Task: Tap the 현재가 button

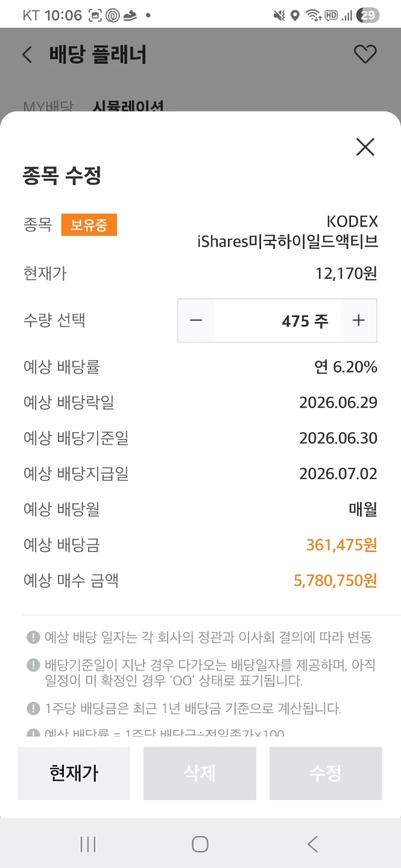Action: pos(74,773)
